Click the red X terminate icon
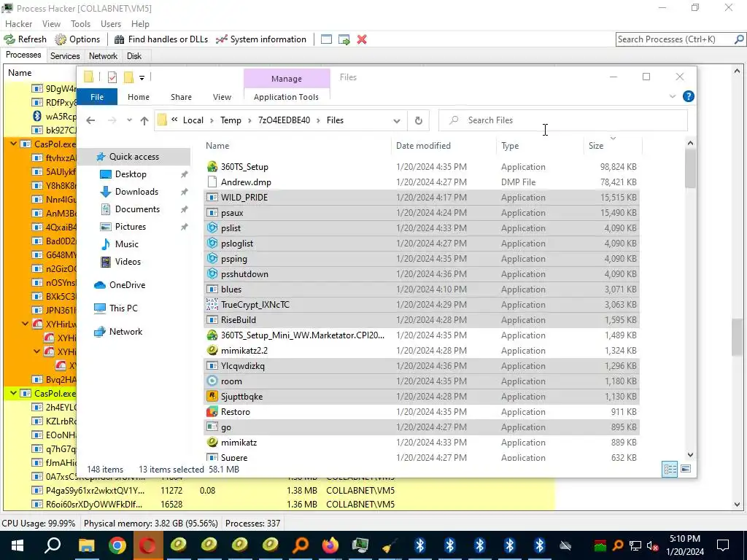 pos(362,39)
